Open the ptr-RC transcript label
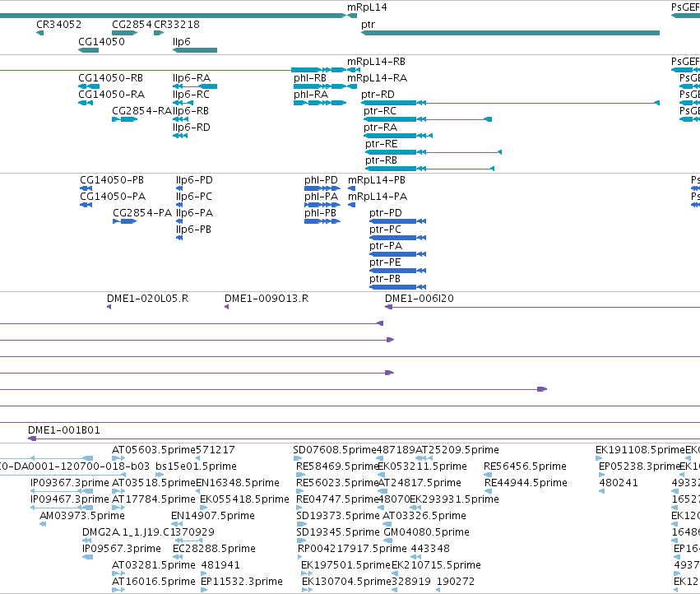This screenshot has width=700, height=594. pyautogui.click(x=380, y=111)
